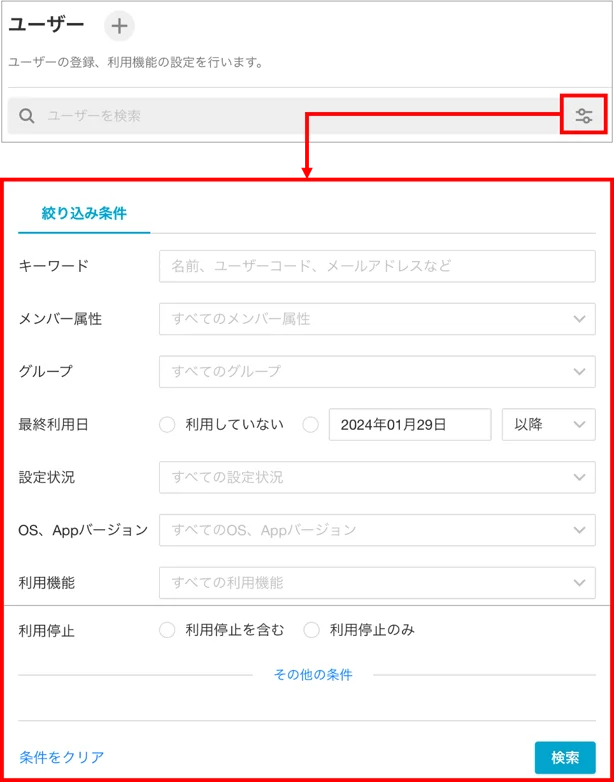Open the 設定状況 dropdown
Screen dimensions: 614x782
(x=377, y=477)
